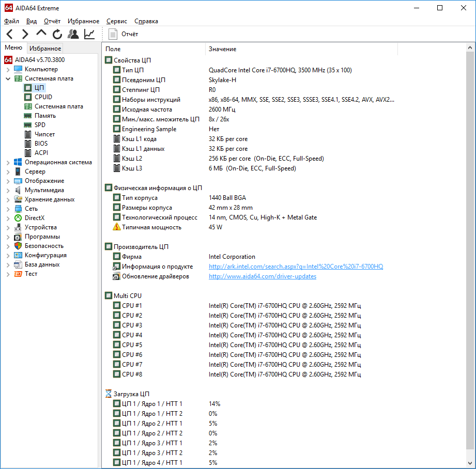Expand the Отображение tree node
This screenshot has width=476, height=469.
pyautogui.click(x=8, y=181)
